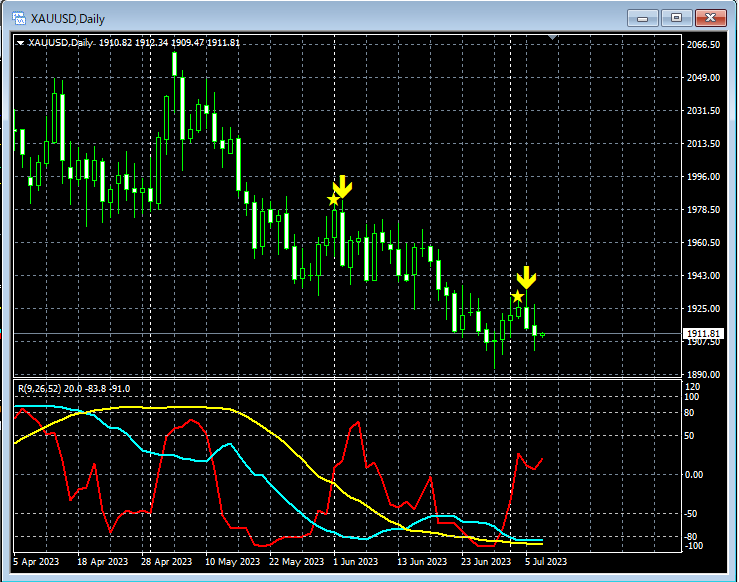The width and height of the screenshot is (739, 582).
Task: Click the 5 Jul 2023 date label
Action: [x=546, y=561]
